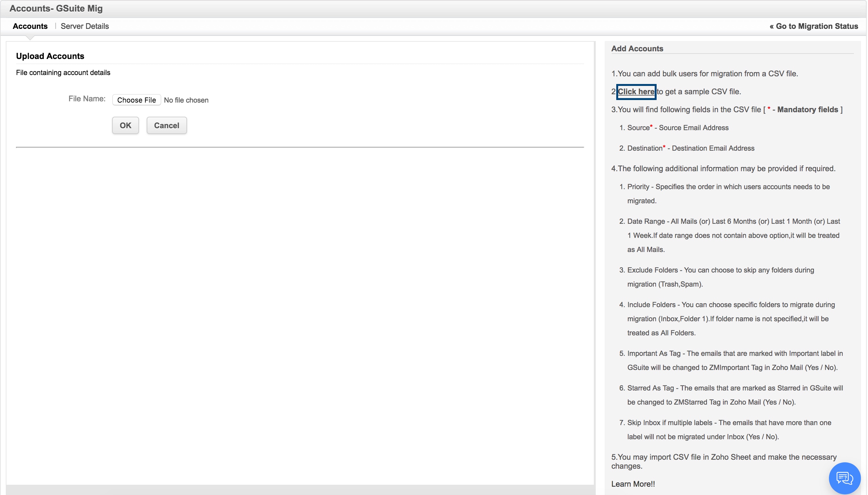Click the Starred As Tag description
The image size is (868, 495).
coord(735,395)
